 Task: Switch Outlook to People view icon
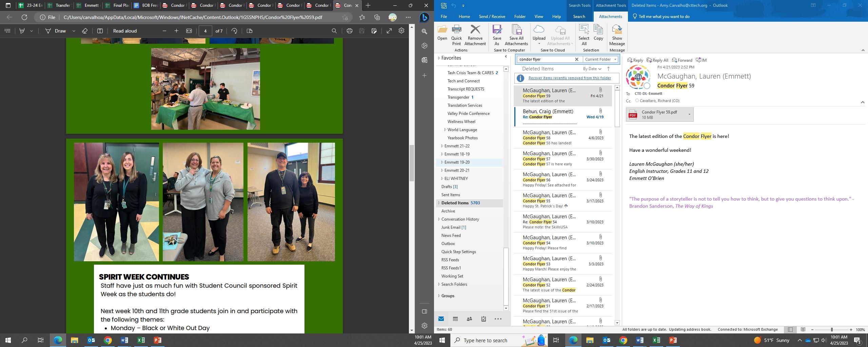click(x=469, y=319)
